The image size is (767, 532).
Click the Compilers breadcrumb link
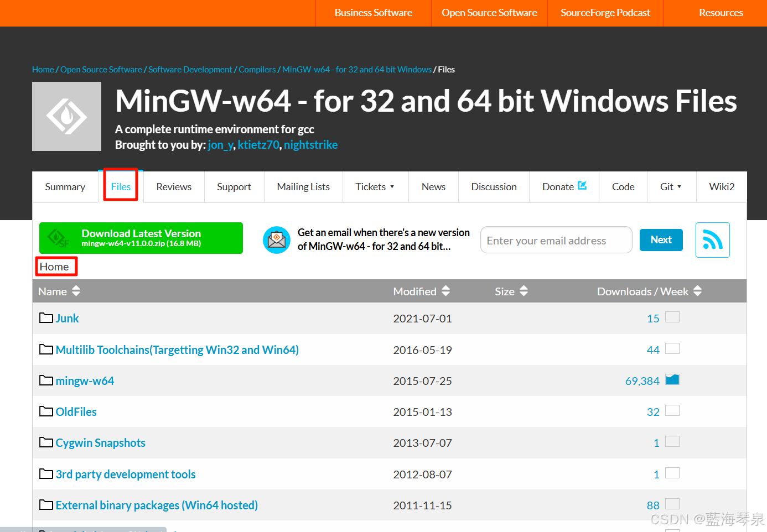(257, 70)
